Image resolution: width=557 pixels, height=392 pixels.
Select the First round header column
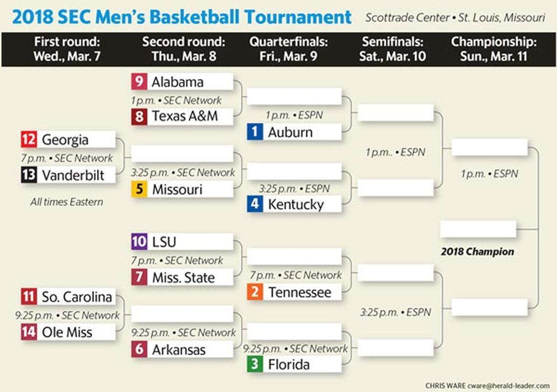[x=67, y=49]
